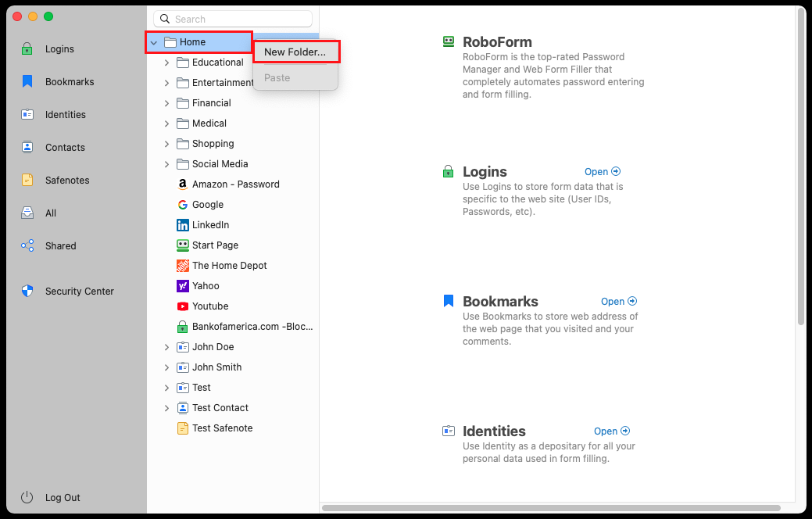Expand the Medical folder
This screenshot has width=812, height=519.
tap(166, 123)
